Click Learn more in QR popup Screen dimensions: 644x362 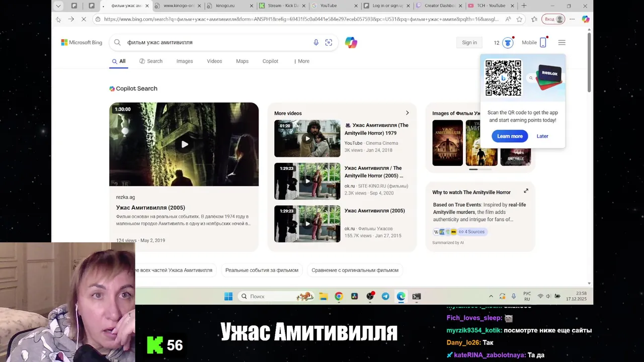510,136
